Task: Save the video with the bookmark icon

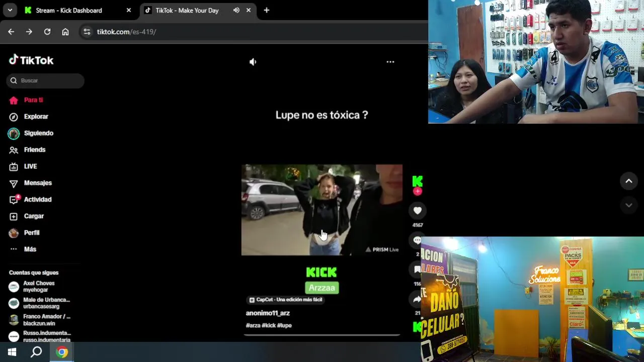Action: (417, 270)
